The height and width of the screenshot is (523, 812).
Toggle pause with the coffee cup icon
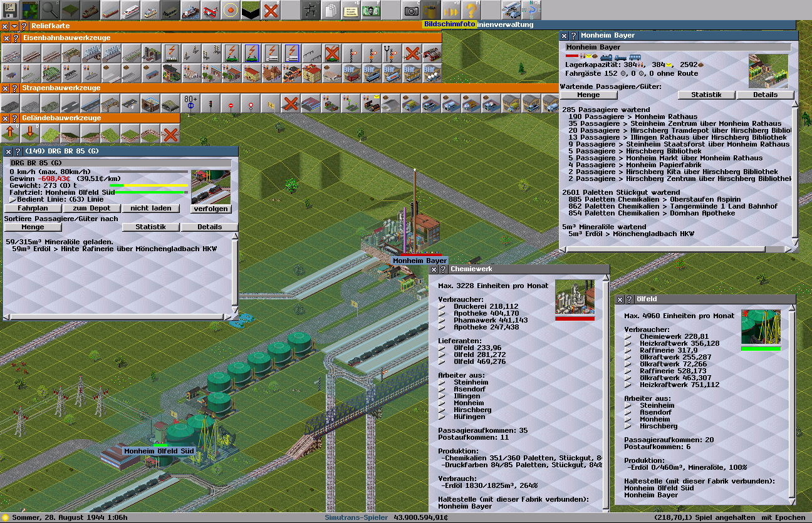tap(431, 10)
